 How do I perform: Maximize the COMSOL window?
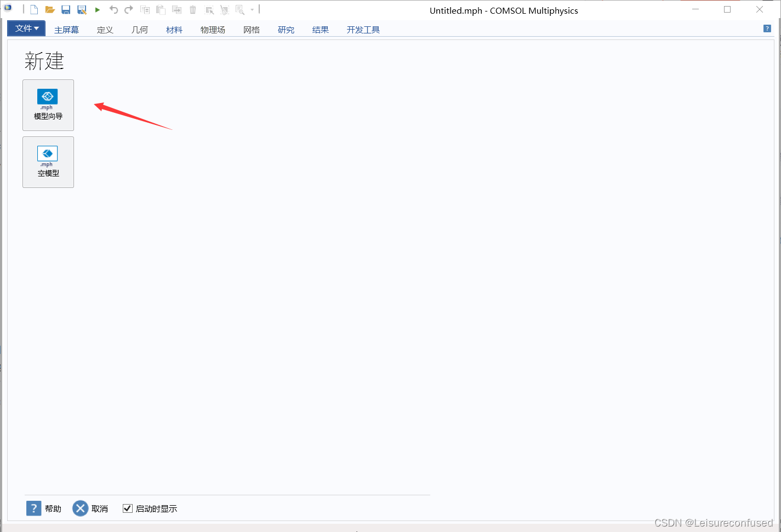(x=727, y=9)
